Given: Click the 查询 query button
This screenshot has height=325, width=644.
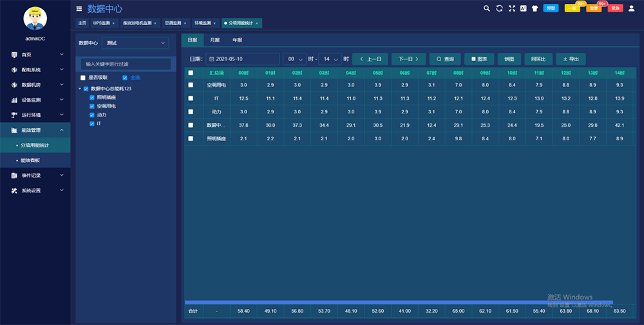Looking at the screenshot, I should (x=444, y=59).
